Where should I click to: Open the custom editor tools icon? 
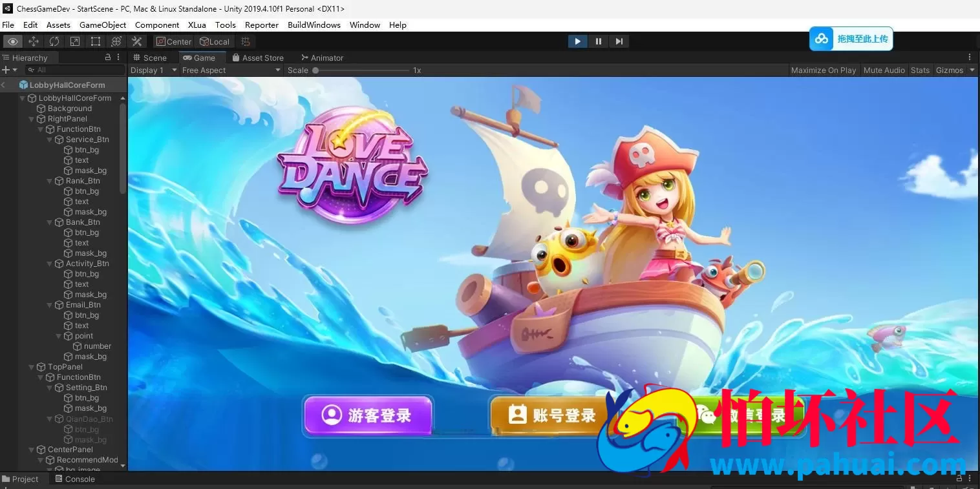click(137, 41)
